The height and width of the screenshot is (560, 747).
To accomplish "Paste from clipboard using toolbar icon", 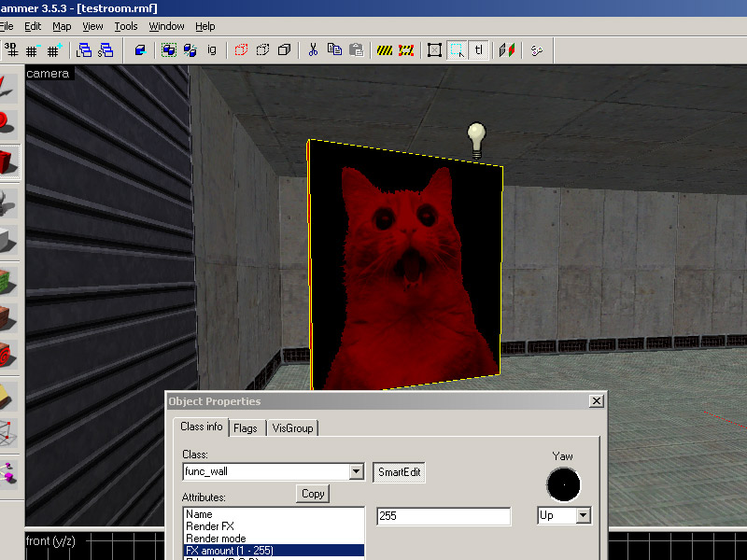I will pos(356,49).
